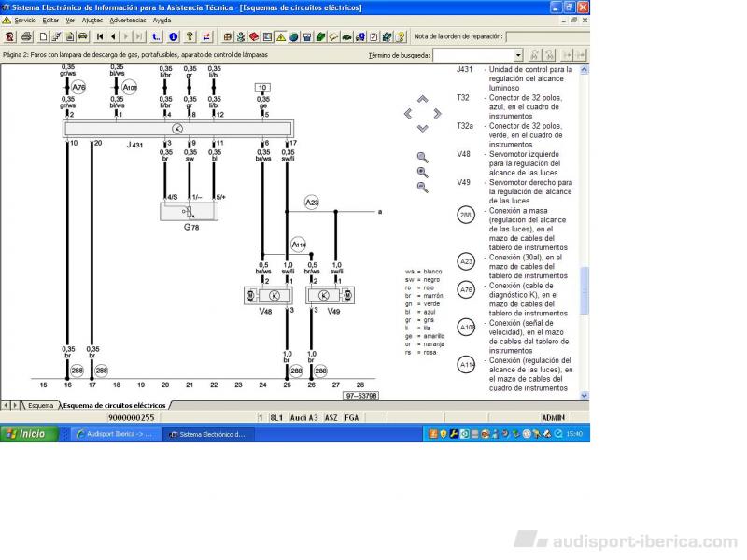Viewport: 747px width, 560px height.
Task: Click the G78 sensor component box
Action: point(190,212)
